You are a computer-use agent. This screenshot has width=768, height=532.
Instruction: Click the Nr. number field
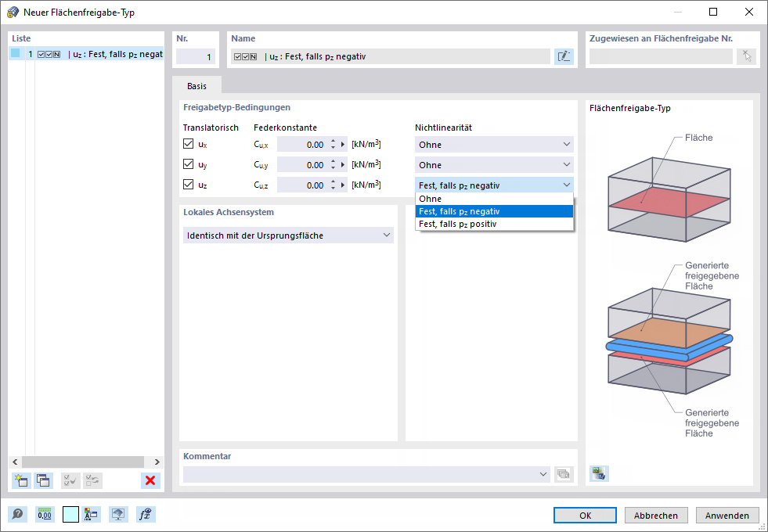pyautogui.click(x=196, y=56)
